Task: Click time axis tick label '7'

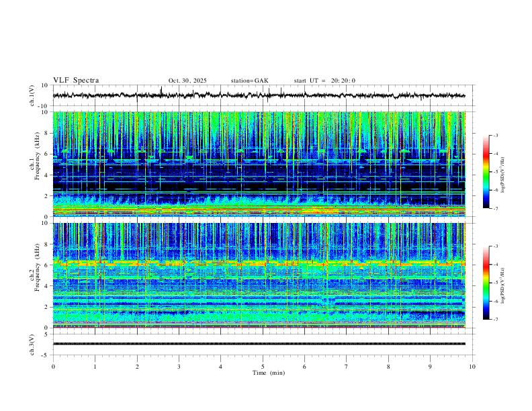Action: point(347,367)
